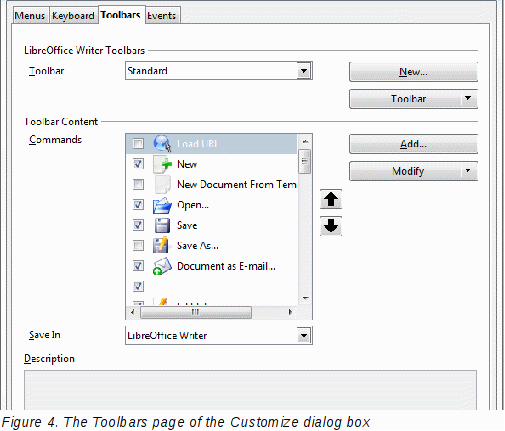The height and width of the screenshot is (431, 505).
Task: Open the Modify dropdown button
Action: tap(468, 171)
